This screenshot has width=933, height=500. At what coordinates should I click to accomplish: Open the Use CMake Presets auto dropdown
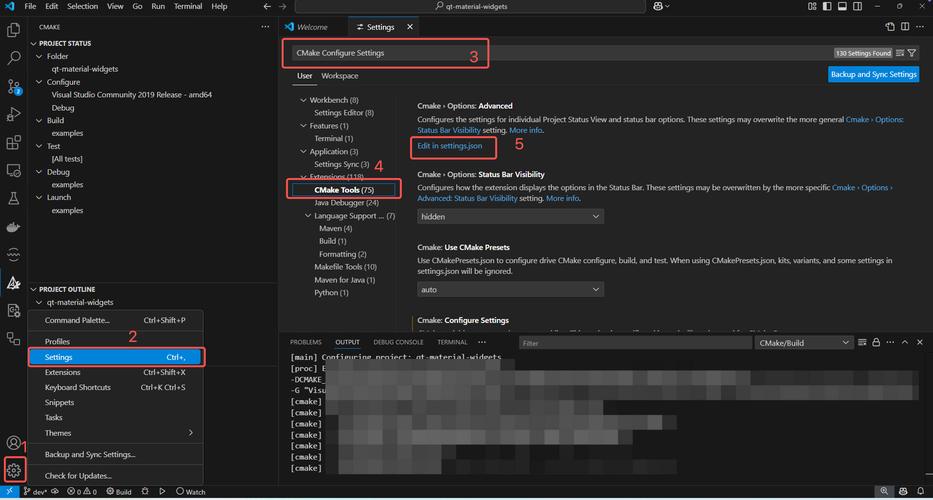[x=511, y=289]
